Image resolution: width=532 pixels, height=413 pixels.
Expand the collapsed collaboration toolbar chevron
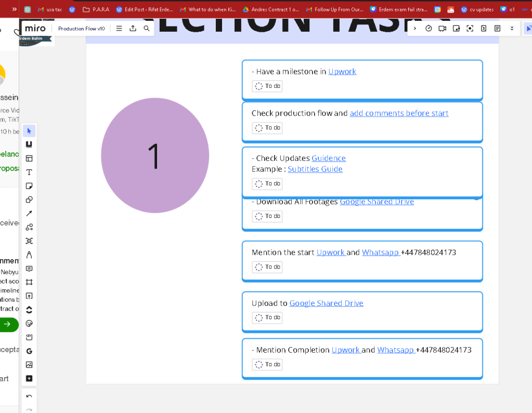415,29
